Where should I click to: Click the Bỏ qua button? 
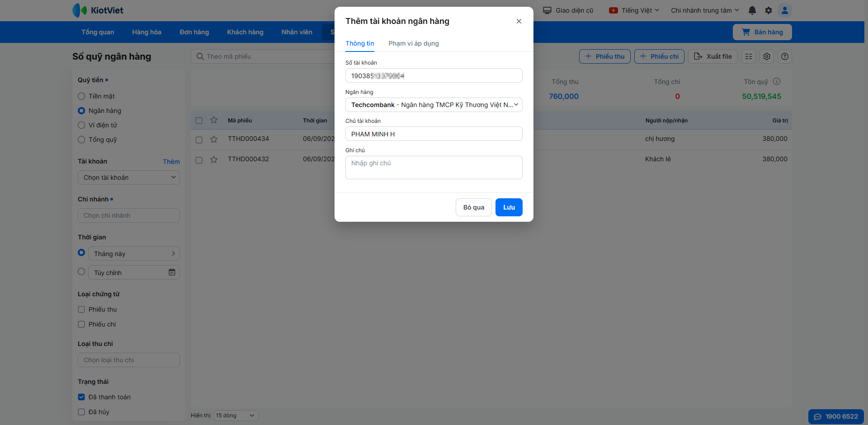pos(474,207)
